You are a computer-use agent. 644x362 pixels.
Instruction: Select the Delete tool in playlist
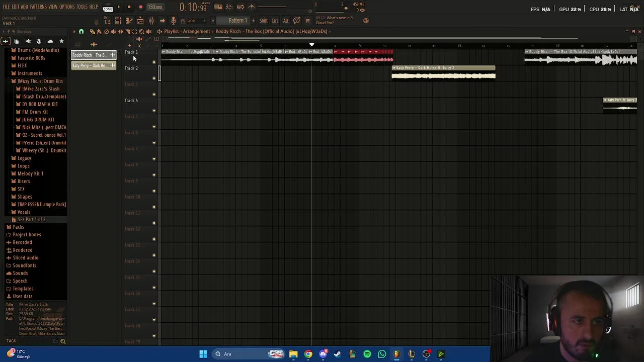(x=106, y=31)
